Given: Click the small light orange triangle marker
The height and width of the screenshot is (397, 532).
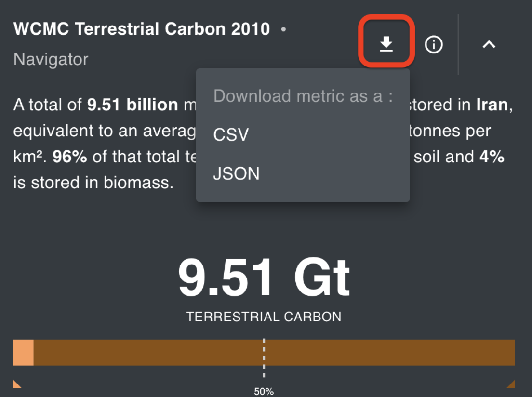Looking at the screenshot, I should (16, 384).
